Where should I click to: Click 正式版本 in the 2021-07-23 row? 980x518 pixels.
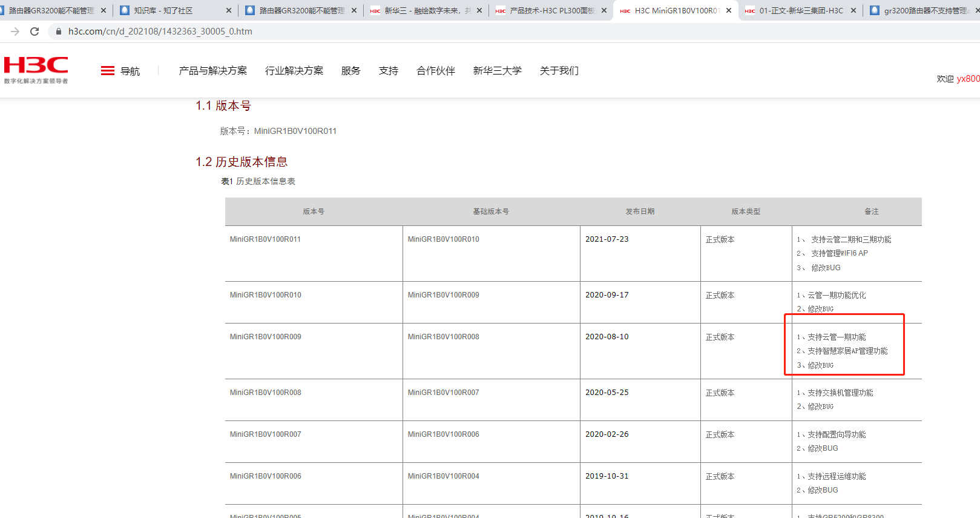pyautogui.click(x=720, y=240)
